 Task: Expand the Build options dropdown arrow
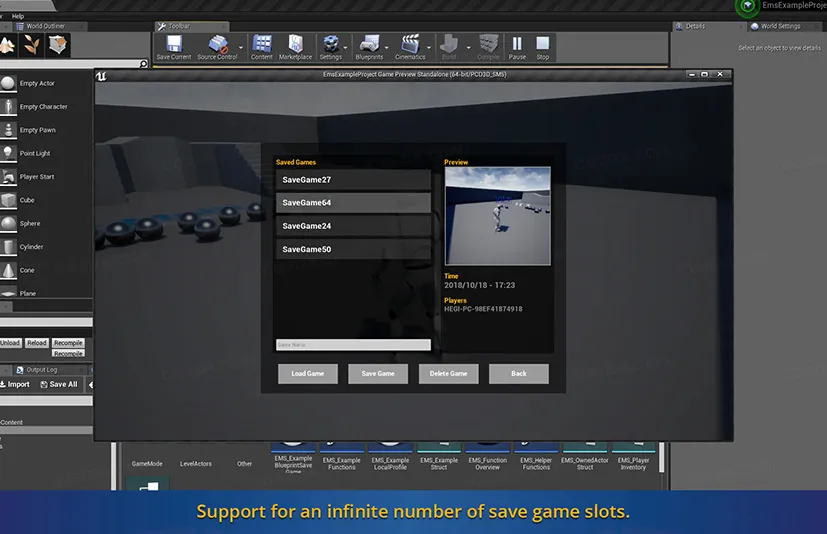click(468, 47)
